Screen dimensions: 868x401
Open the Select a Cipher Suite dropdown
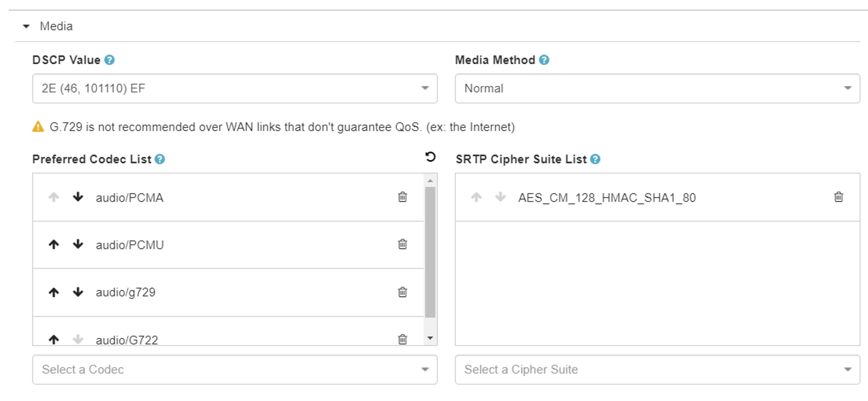[657, 369]
